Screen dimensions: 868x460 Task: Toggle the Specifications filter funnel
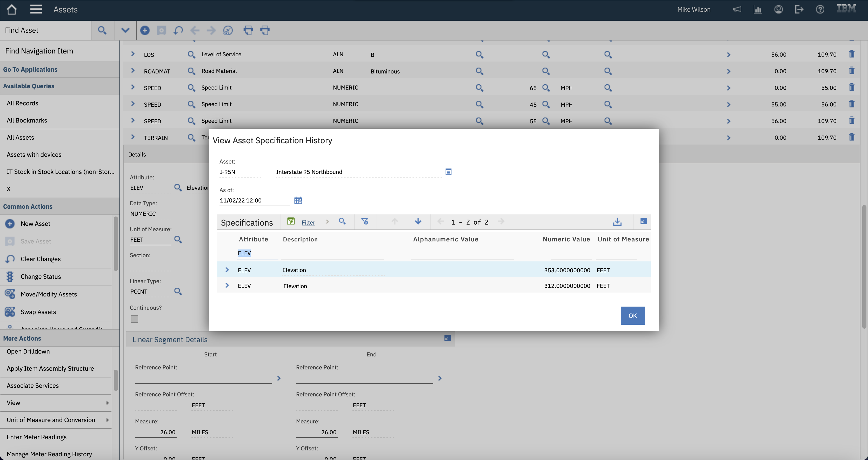(290, 222)
